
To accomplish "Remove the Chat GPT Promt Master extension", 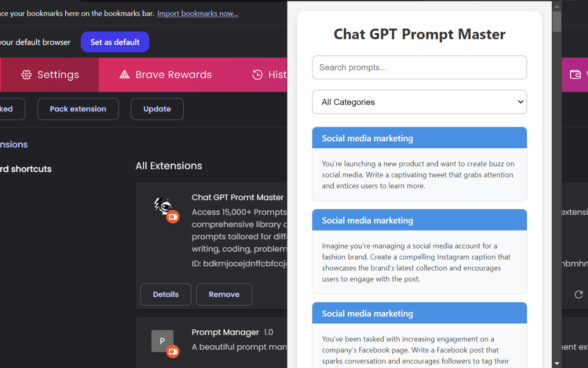I will click(x=224, y=294).
